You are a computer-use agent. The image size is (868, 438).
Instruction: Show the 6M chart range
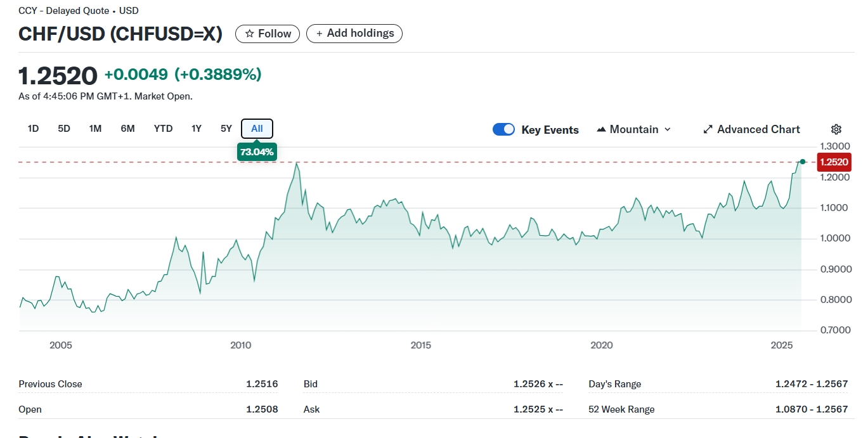click(x=127, y=129)
